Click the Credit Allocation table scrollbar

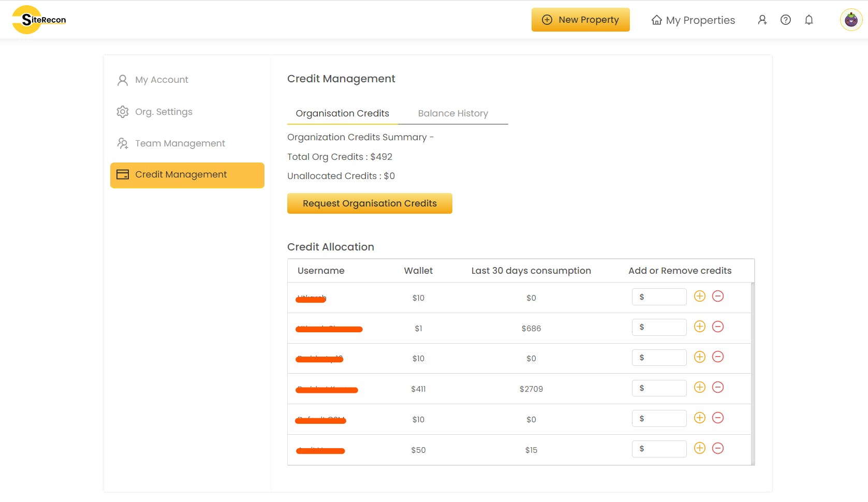[753, 374]
